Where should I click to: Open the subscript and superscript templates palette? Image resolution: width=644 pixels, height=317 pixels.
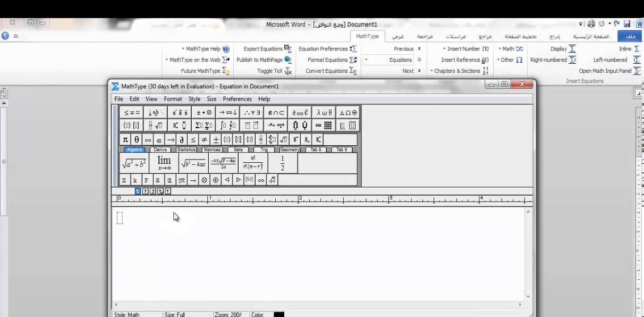180,126
